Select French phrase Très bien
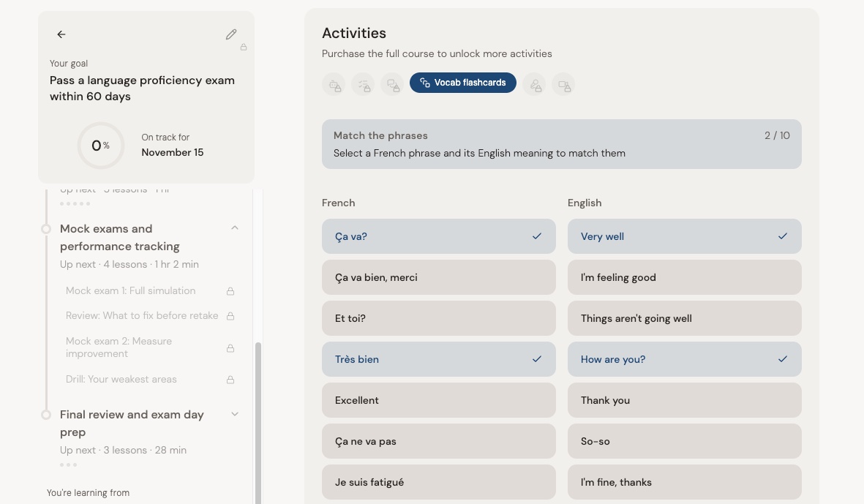 [439, 359]
